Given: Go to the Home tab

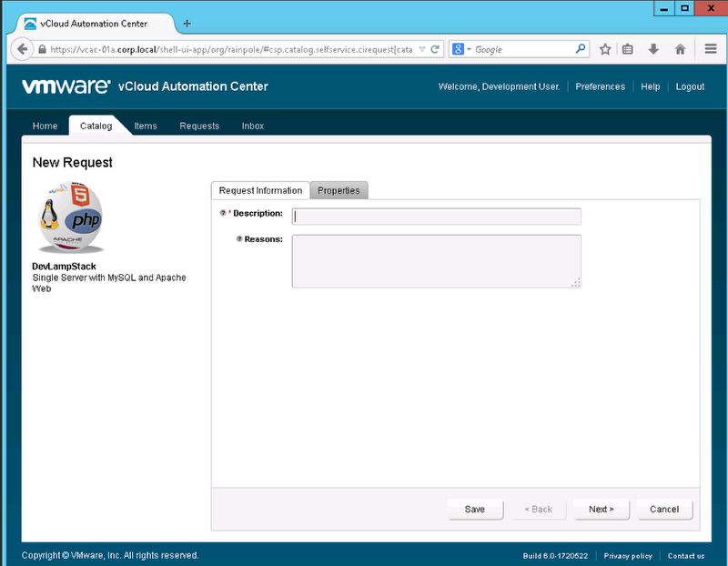Looking at the screenshot, I should coord(45,126).
